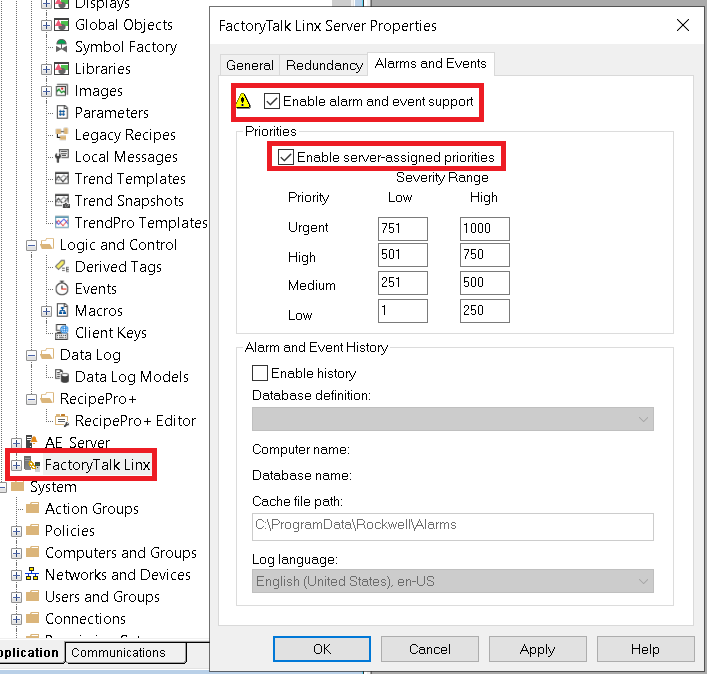Close the Server Properties dialog

tap(683, 25)
